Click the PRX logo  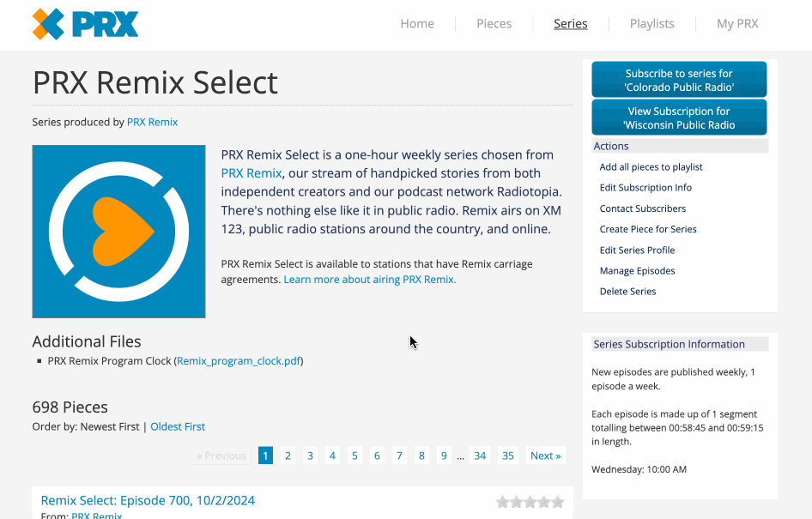[x=86, y=24]
